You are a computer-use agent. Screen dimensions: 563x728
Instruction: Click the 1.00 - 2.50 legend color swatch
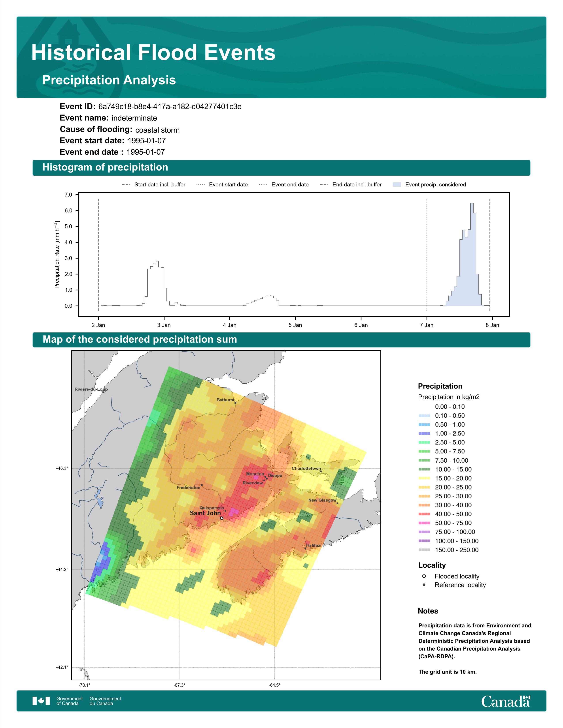pyautogui.click(x=424, y=433)
